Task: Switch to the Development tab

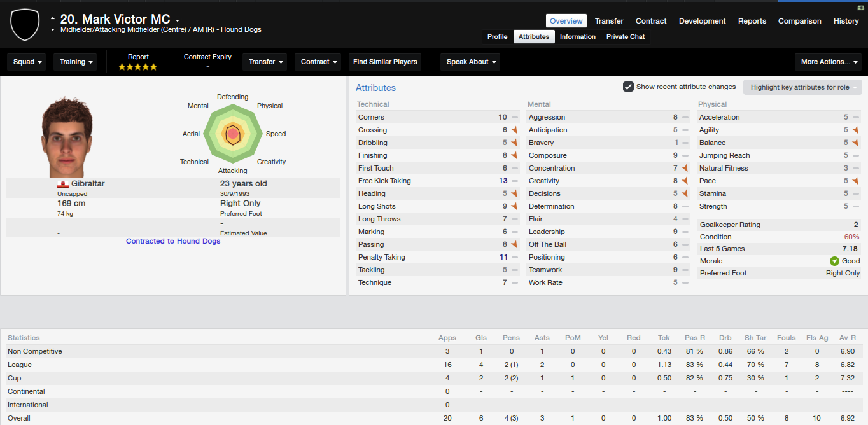Action: tap(703, 21)
